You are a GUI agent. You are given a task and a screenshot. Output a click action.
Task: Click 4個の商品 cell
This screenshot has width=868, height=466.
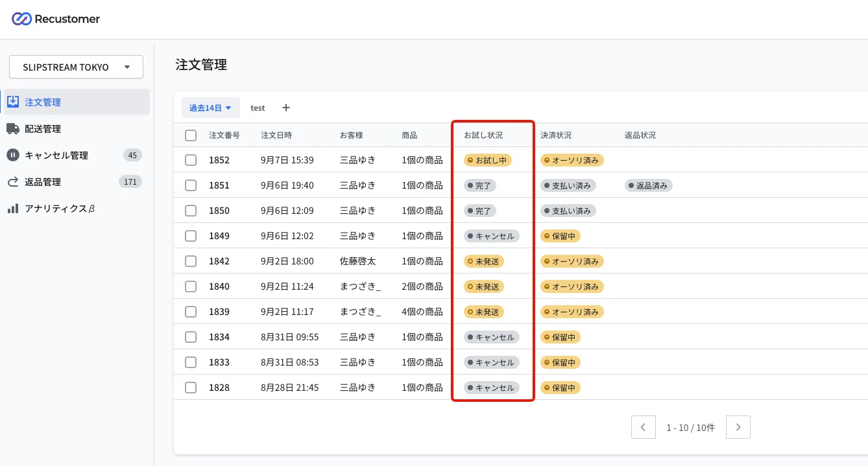(422, 312)
